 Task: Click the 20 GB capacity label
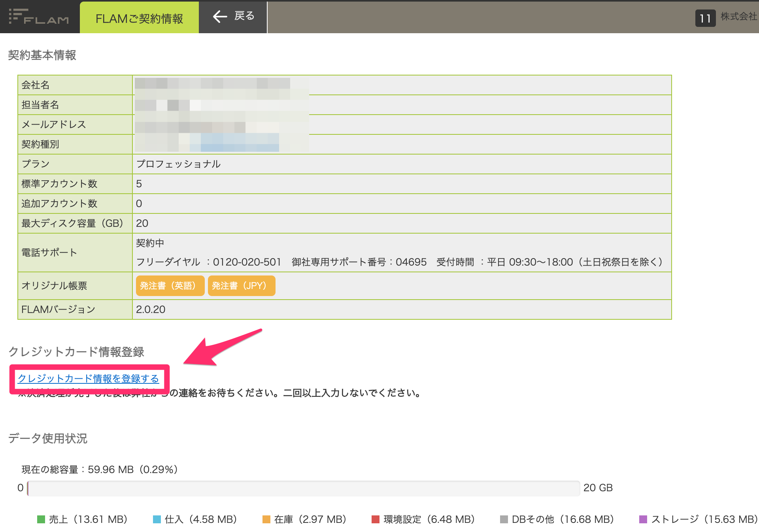coord(598,488)
